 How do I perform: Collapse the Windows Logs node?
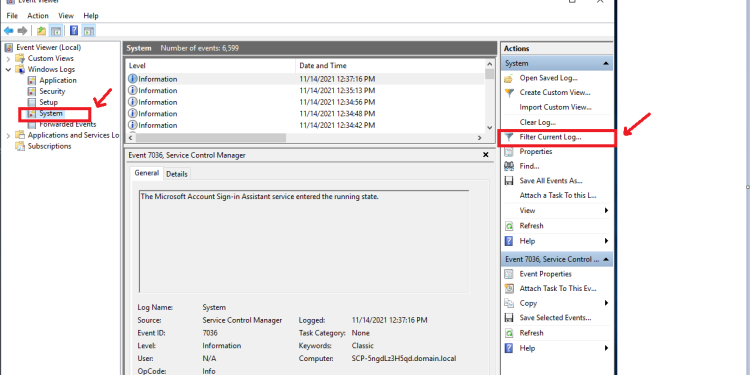[8, 69]
